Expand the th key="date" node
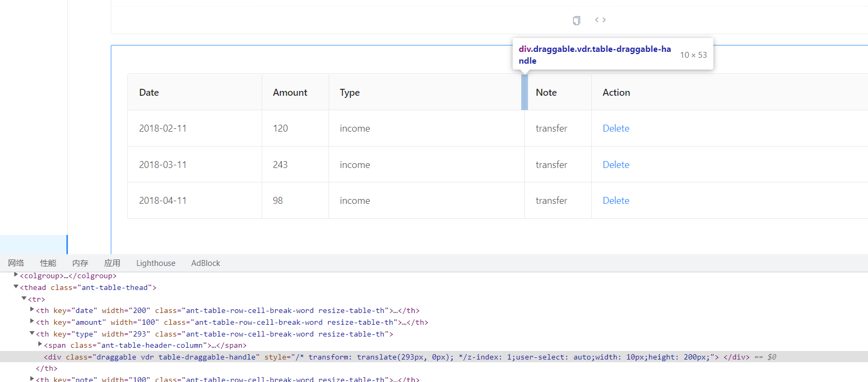 click(x=32, y=310)
